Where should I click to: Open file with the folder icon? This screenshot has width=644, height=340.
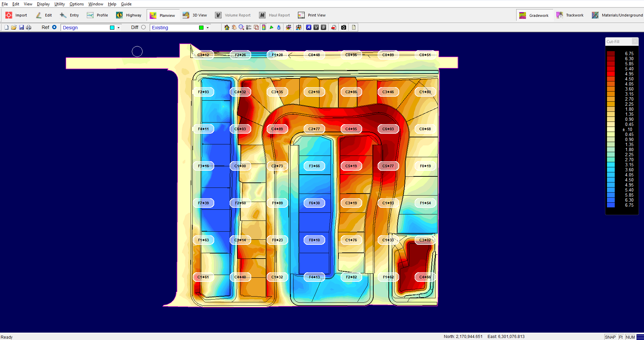click(14, 28)
